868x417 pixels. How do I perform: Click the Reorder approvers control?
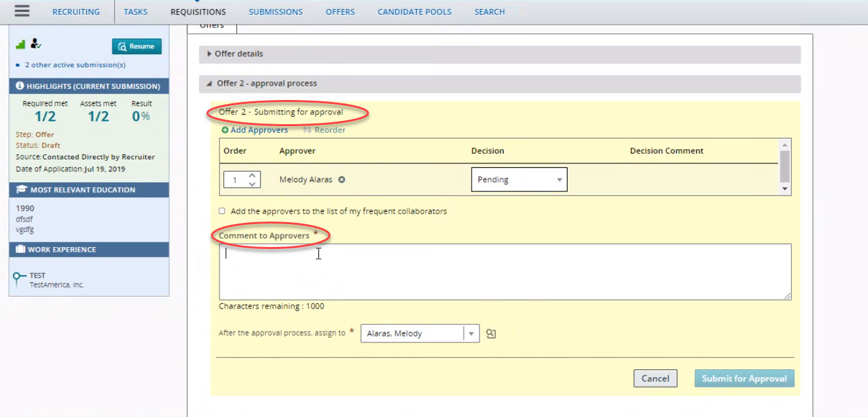[324, 130]
